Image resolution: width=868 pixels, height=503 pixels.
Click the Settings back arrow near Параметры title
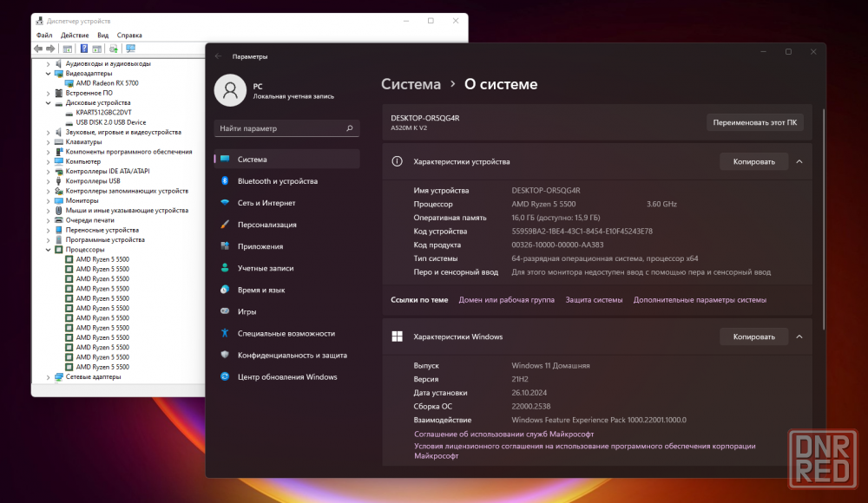(x=218, y=56)
